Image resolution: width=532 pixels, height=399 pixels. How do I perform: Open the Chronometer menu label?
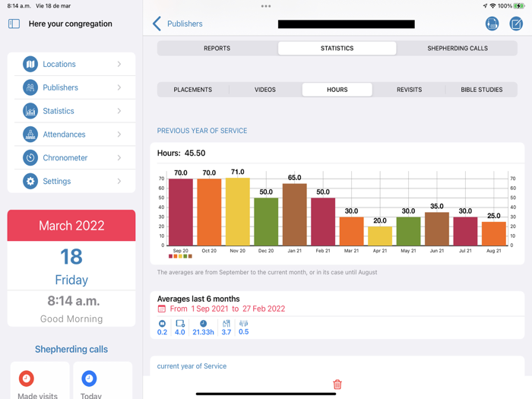tap(65, 158)
